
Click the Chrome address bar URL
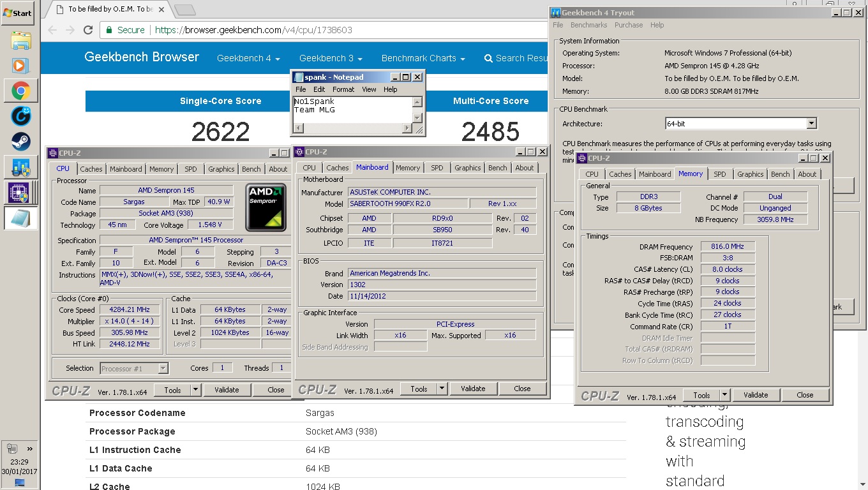coord(253,30)
